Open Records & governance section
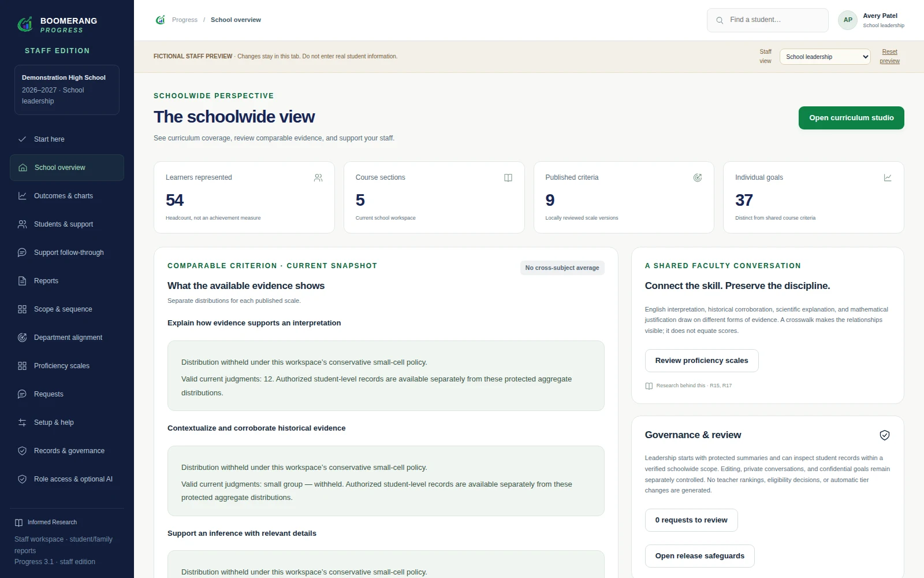This screenshot has width=924, height=578. [67, 451]
